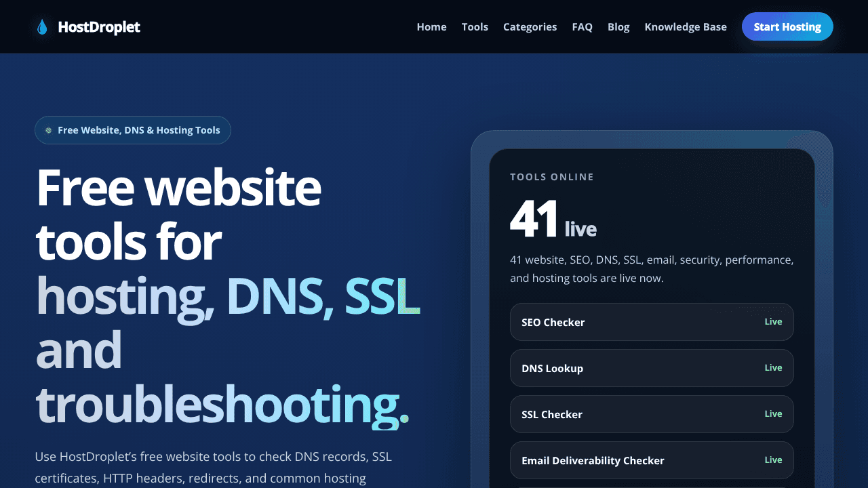The width and height of the screenshot is (868, 488).
Task: Go to the Home nav item
Action: (431, 27)
